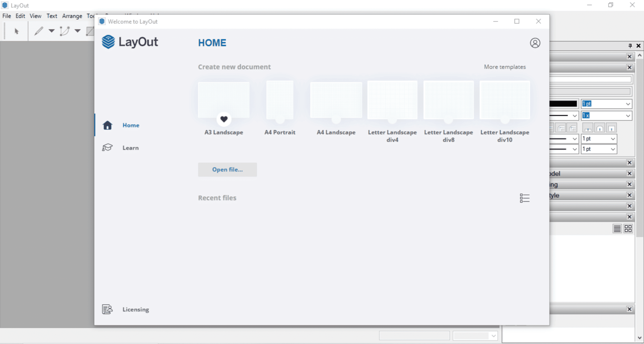The image size is (644, 344).
Task: Open Line tool dropdown arrow
Action: pyautogui.click(x=52, y=31)
